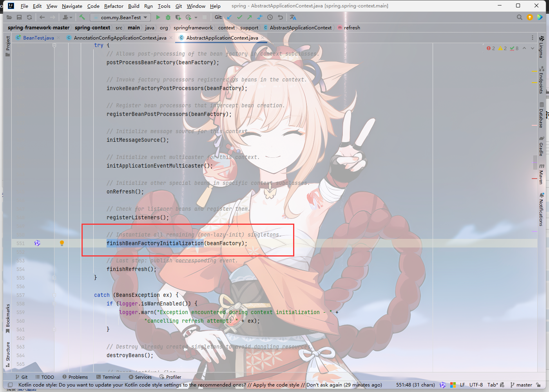Viewport: 549px width, 392px height.
Task: Open the Build menu
Action: (134, 6)
